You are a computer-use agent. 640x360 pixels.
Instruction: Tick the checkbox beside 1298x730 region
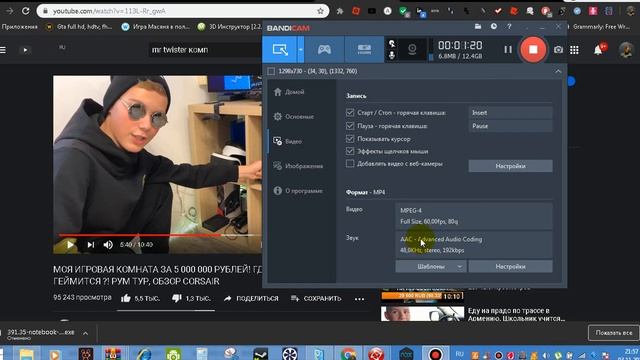(271, 71)
